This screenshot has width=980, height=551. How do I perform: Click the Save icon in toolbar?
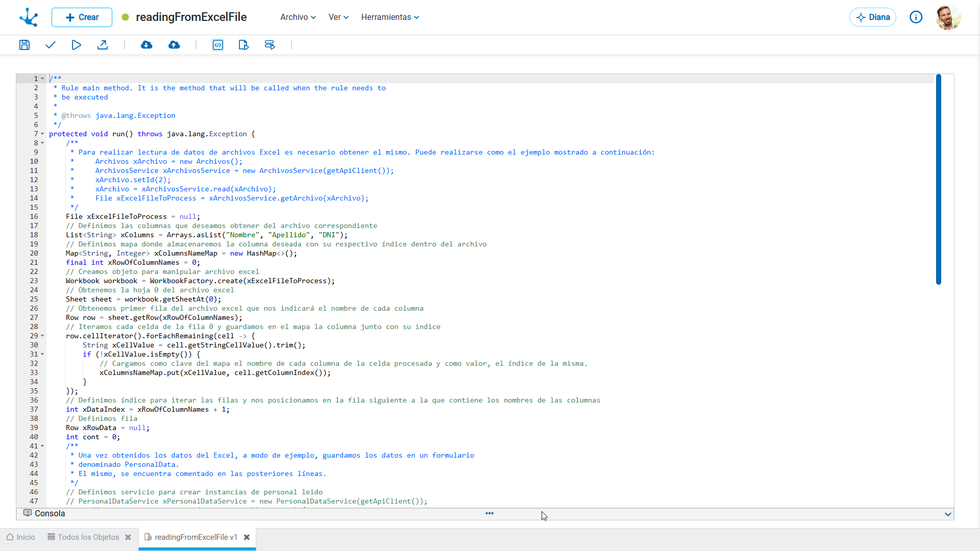pos(24,45)
